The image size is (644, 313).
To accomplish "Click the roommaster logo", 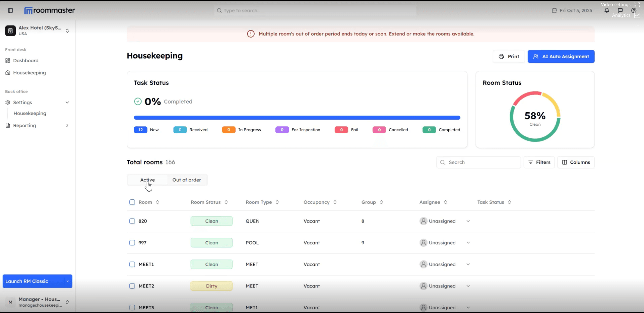I will pos(50,10).
